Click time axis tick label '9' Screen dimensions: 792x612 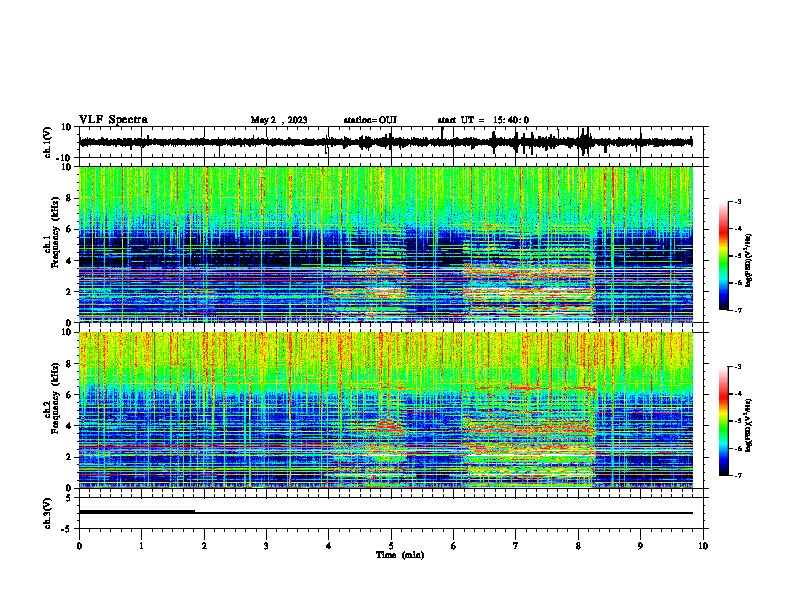(x=640, y=546)
